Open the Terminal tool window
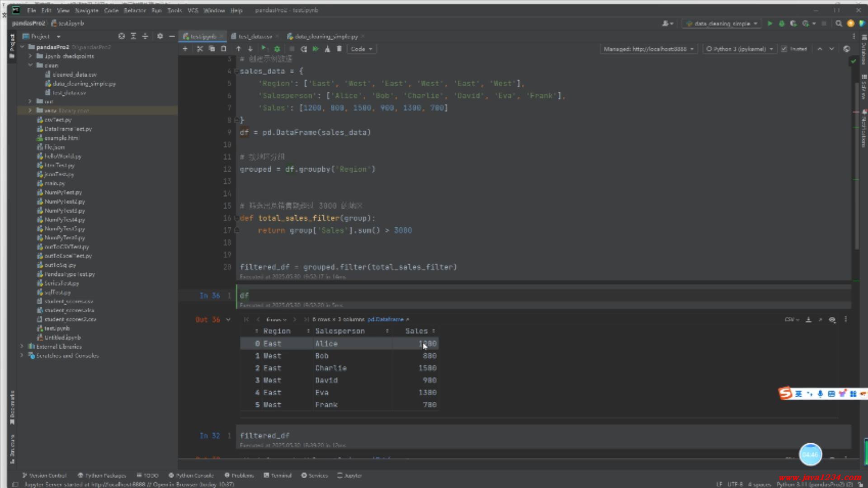The height and width of the screenshot is (488, 868). [x=278, y=475]
